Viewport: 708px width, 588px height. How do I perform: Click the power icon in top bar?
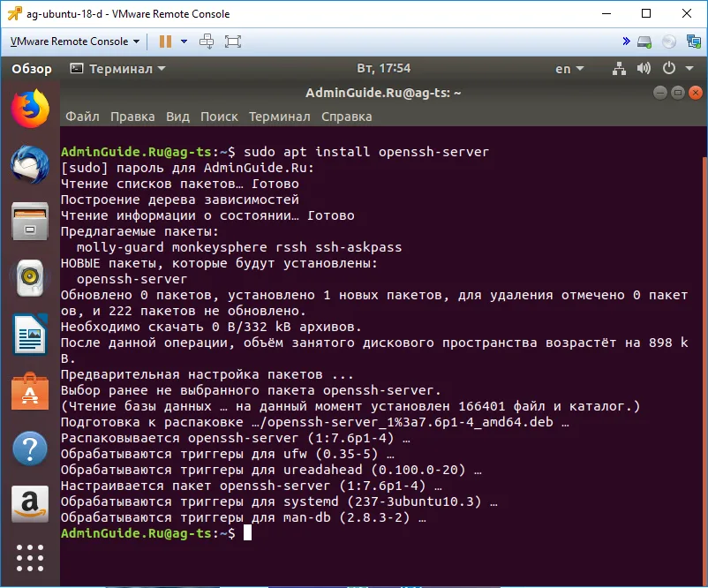pyautogui.click(x=669, y=68)
